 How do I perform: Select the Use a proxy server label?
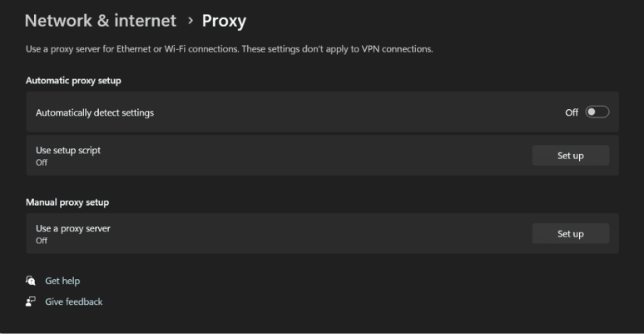pos(73,228)
